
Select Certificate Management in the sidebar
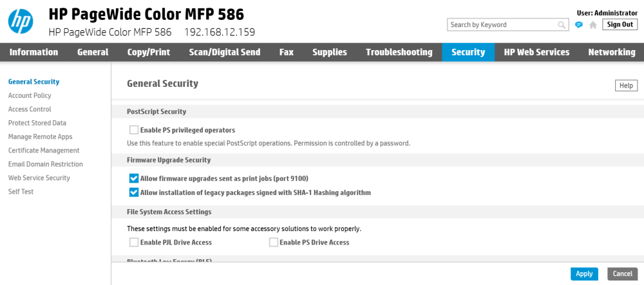pos(44,151)
